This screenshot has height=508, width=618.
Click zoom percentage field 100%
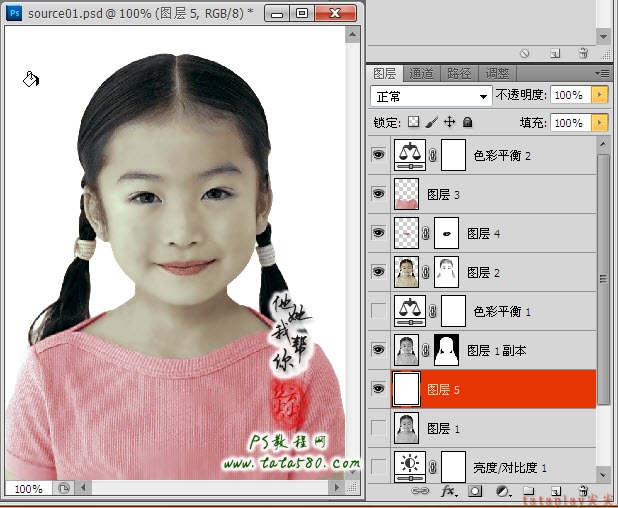pyautogui.click(x=28, y=489)
